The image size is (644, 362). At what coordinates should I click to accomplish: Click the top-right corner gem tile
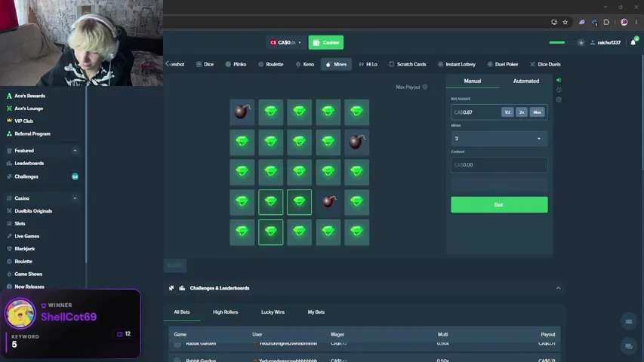coord(356,112)
